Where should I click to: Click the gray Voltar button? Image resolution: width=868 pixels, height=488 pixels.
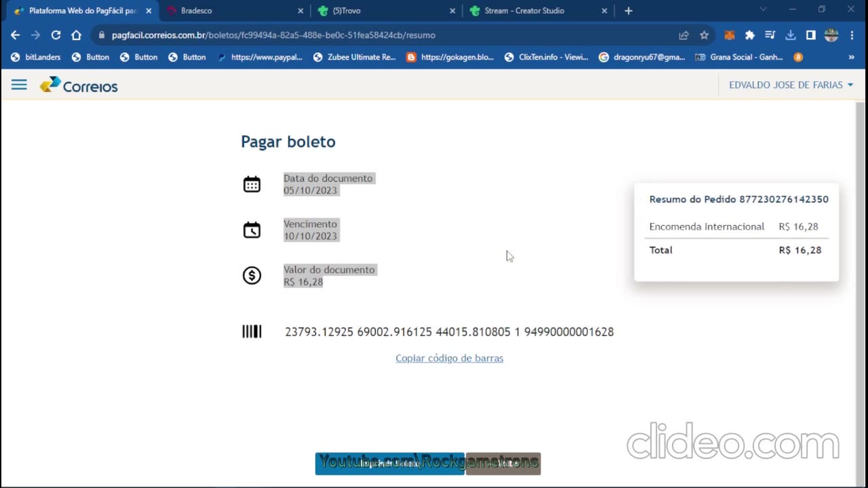503,464
